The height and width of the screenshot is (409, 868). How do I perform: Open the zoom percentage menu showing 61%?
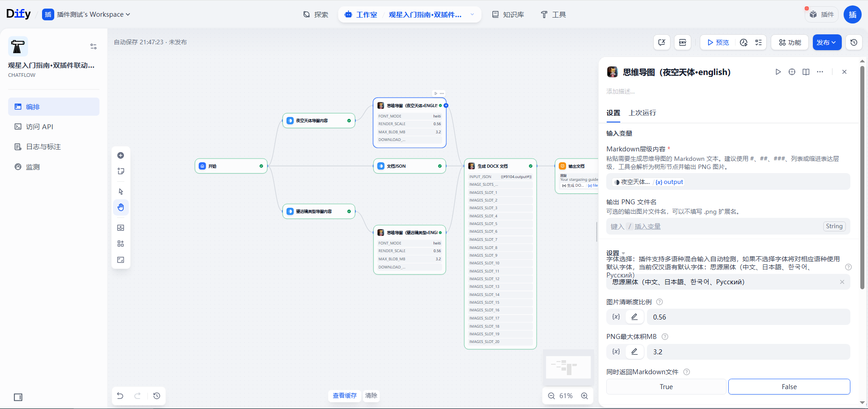pyautogui.click(x=566, y=396)
